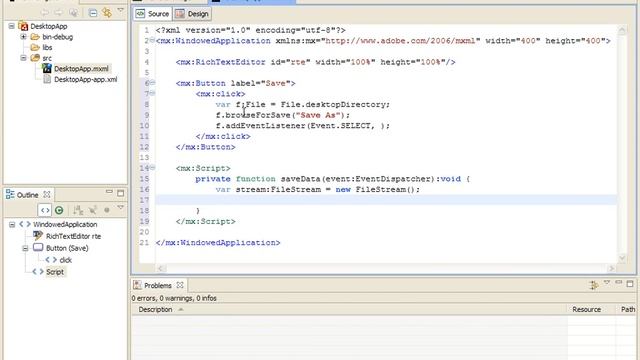Collapse the WindowedApplication code fold on line 2

point(152,40)
